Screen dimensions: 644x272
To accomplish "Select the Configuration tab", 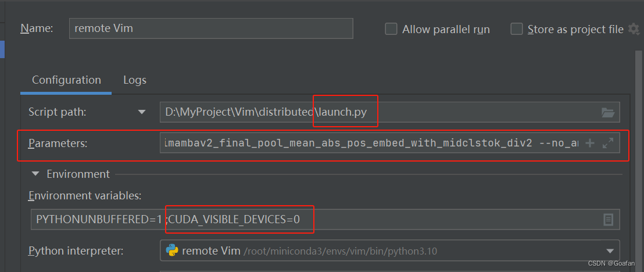I will (x=66, y=80).
